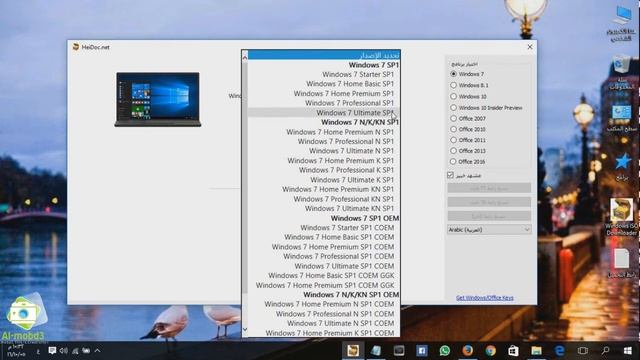
Task: Select Windows 10 Insider Preview radio button
Action: [x=453, y=108]
